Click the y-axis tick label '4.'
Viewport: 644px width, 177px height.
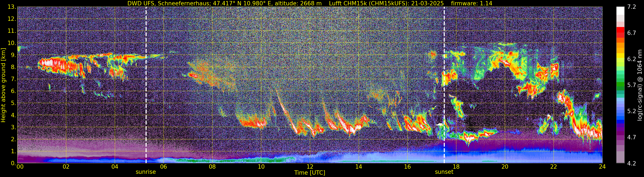(x=13, y=115)
